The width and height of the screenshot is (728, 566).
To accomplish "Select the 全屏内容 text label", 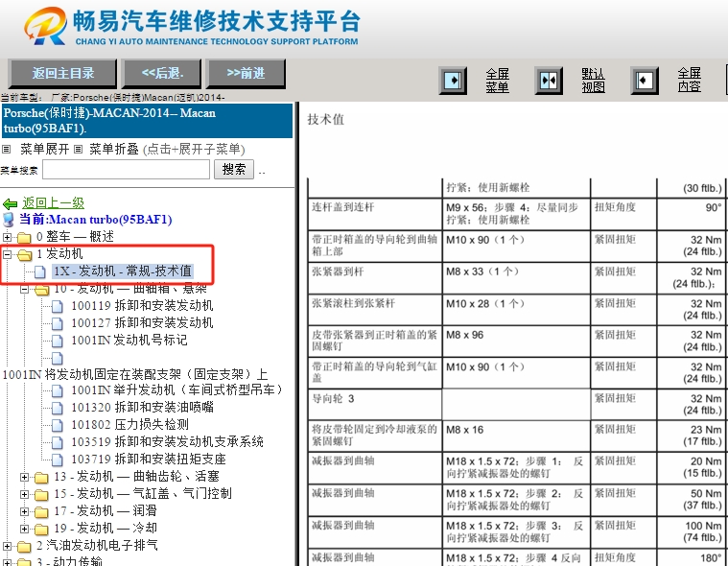I will tap(689, 80).
